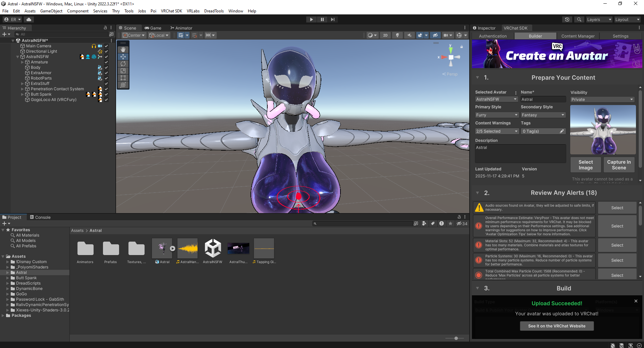Open Content Warnings dropdown showing 2/5 Selected
Viewport: 644px width, 348px height.
[x=497, y=131]
